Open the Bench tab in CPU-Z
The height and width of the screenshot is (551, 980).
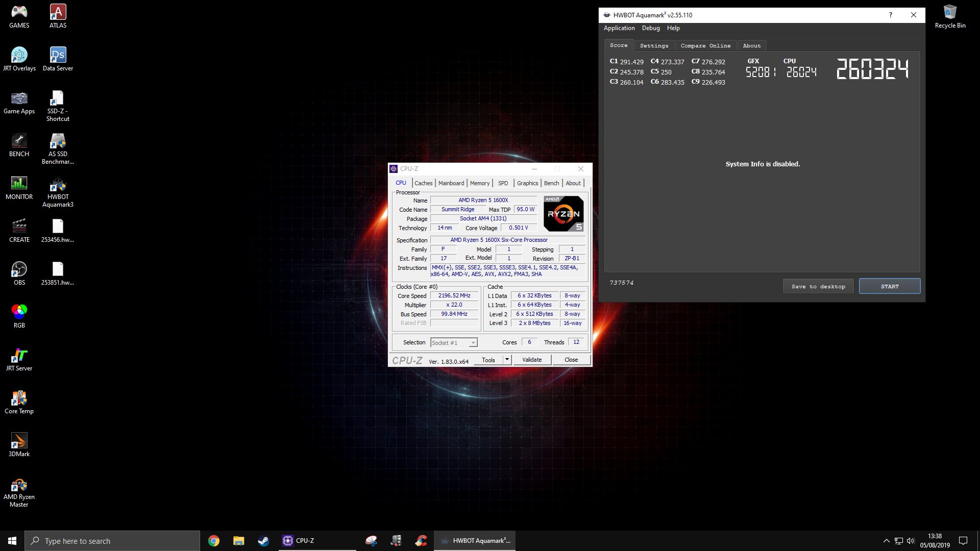pyautogui.click(x=551, y=183)
